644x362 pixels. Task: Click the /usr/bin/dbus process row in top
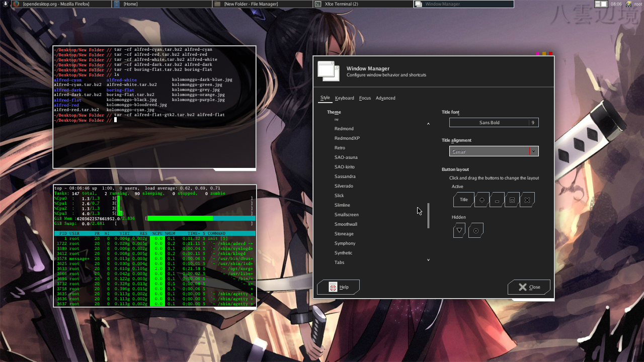(x=155, y=259)
